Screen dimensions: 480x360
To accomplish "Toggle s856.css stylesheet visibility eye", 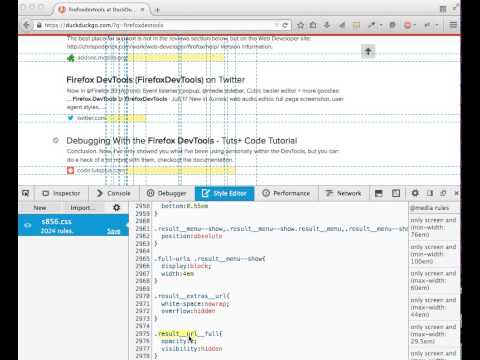I will (28, 226).
